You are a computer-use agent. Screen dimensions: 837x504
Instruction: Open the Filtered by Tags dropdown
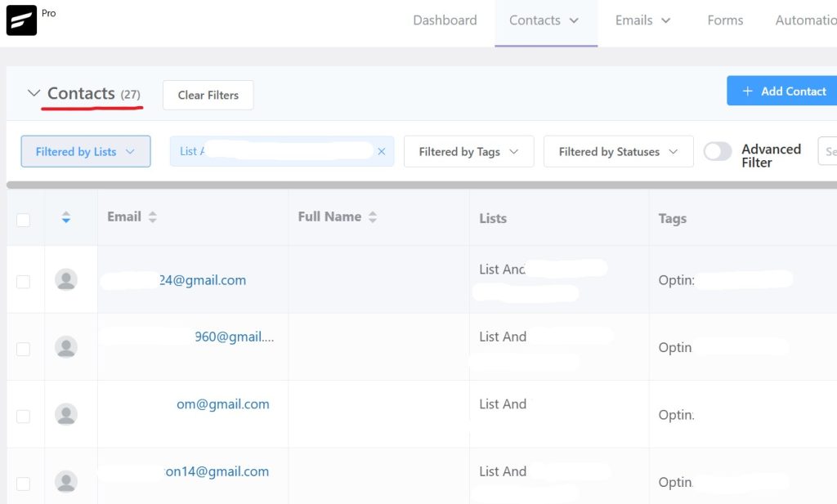click(x=468, y=151)
